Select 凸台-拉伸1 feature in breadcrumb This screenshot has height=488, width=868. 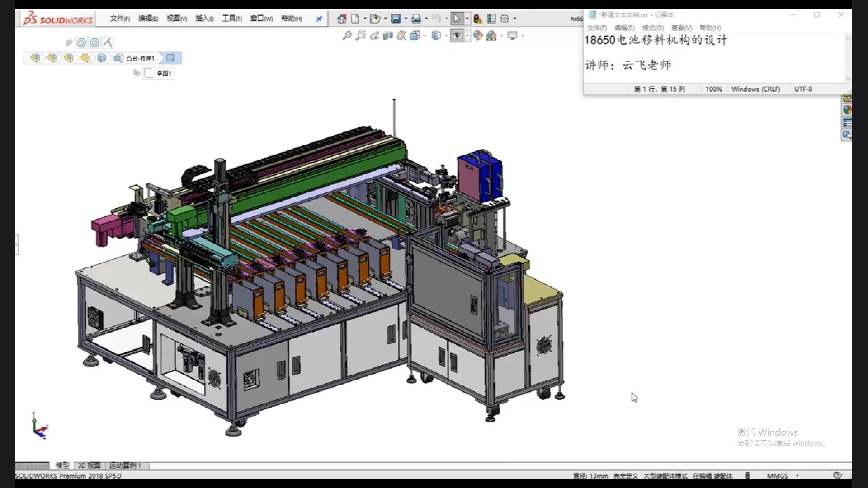pyautogui.click(x=135, y=58)
